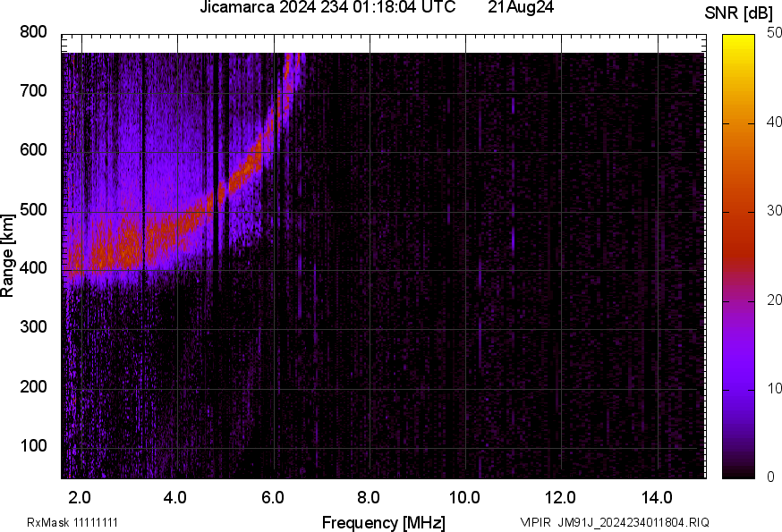Click frequency tick label '14.0'
Image resolution: width=782 pixels, height=532 pixels.
click(x=657, y=497)
